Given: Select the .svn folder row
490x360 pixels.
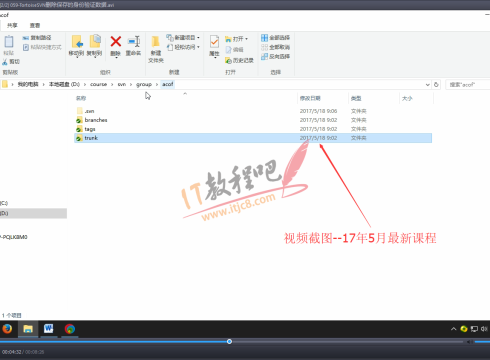Looking at the screenshot, I should tap(253, 111).
